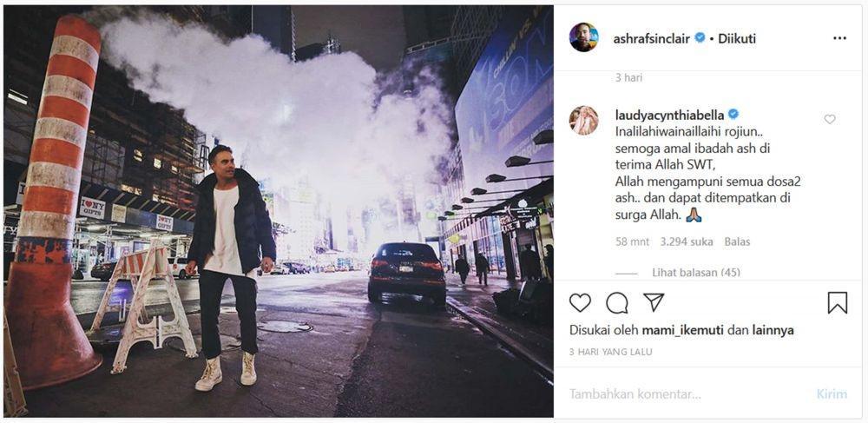Click Balas to reply to comment
Image resolution: width=868 pixels, height=423 pixels.
click(739, 242)
